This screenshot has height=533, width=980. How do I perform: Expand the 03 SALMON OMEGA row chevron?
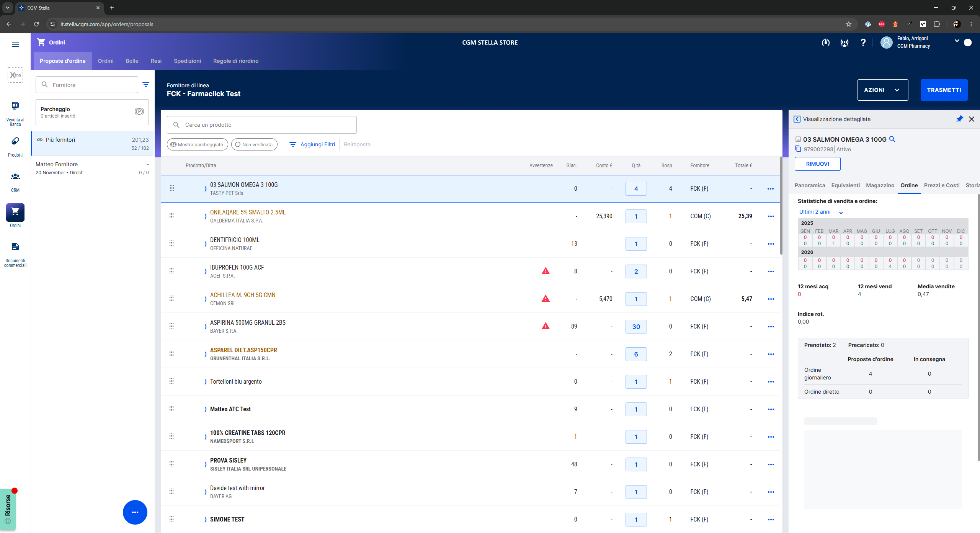tap(206, 189)
